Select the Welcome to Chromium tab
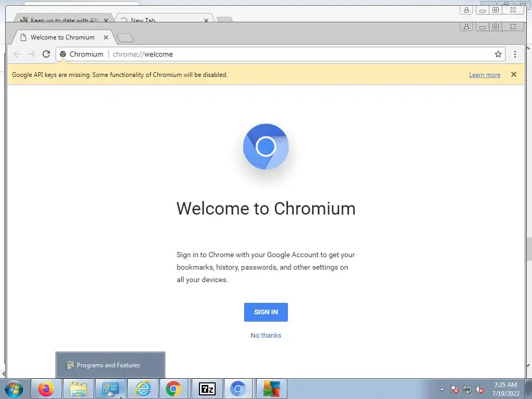This screenshot has width=532, height=399. (63, 37)
